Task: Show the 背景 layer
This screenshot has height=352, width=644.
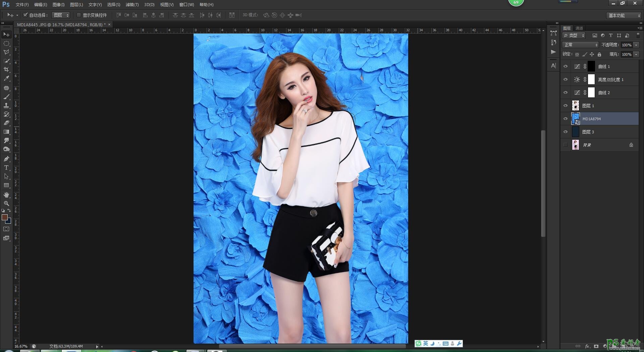Action: pos(566,145)
